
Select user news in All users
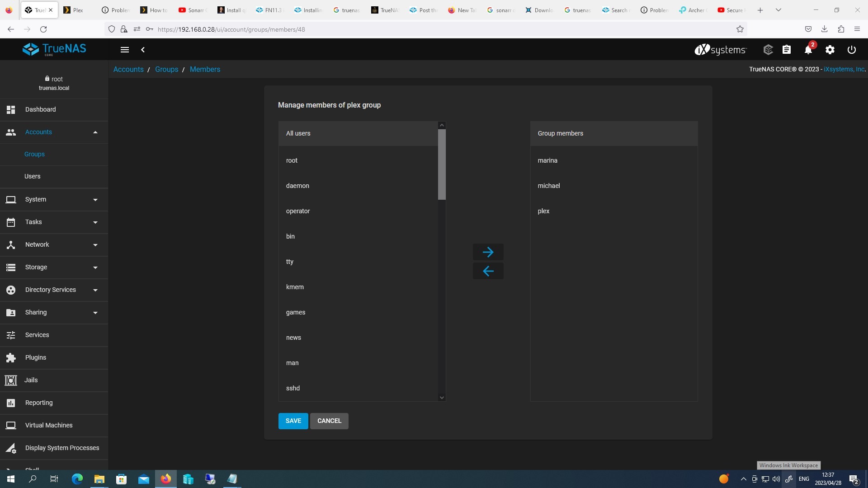coord(359,338)
